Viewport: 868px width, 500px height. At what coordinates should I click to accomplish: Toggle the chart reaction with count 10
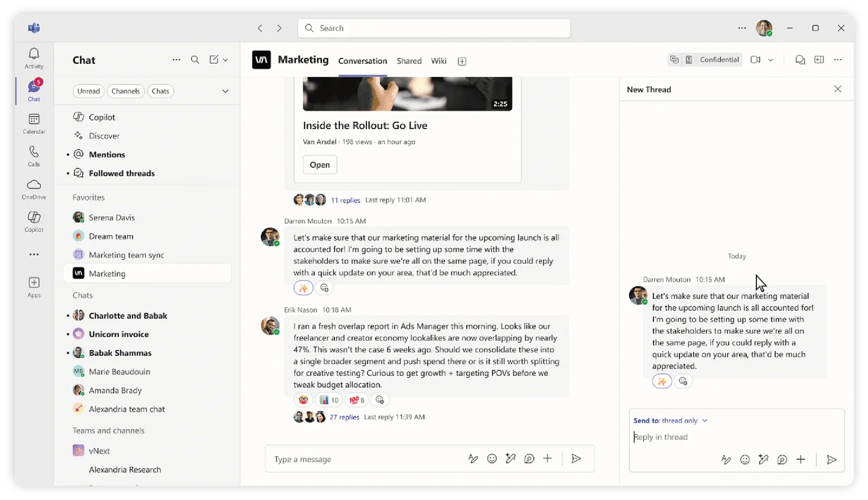coord(329,400)
